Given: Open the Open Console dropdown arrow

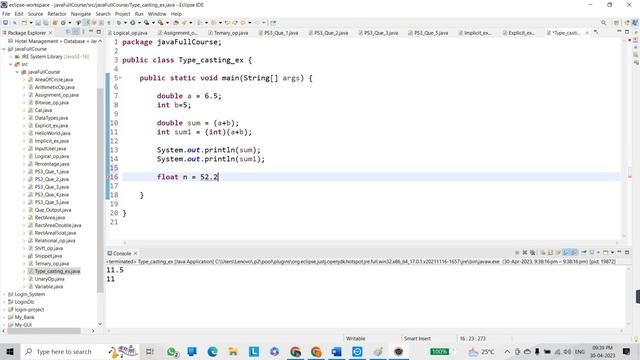Looking at the screenshot, I should tap(612, 253).
